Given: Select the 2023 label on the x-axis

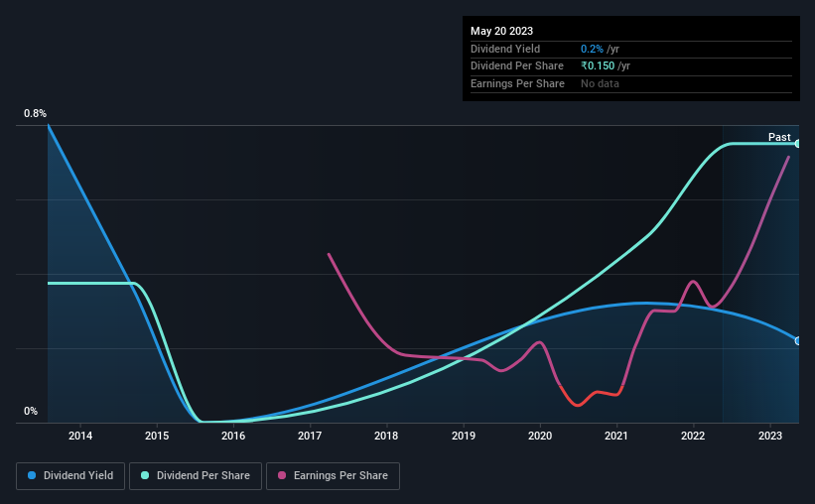Looking at the screenshot, I should tap(769, 436).
